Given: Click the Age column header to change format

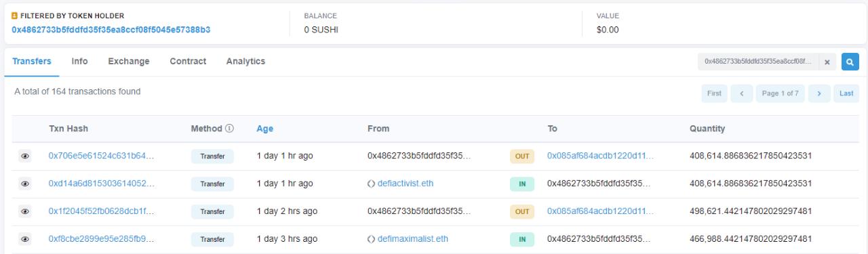Looking at the screenshot, I should [264, 129].
